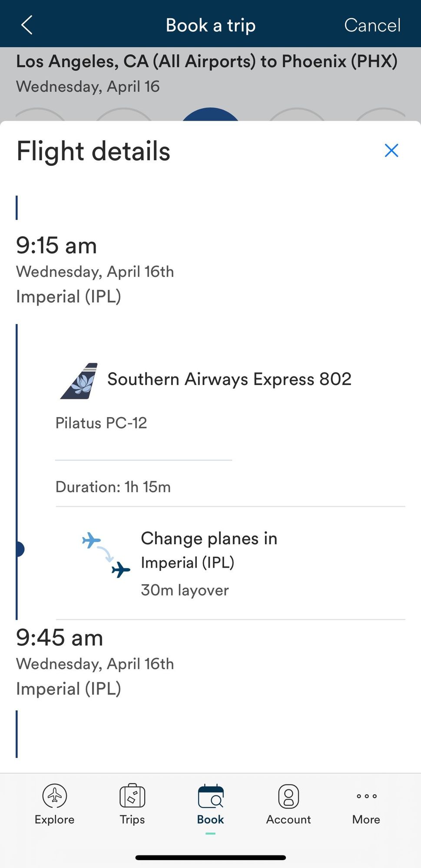Viewport: 421px width, 868px height.
Task: Tap the 9:15 am departure time
Action: click(x=56, y=245)
